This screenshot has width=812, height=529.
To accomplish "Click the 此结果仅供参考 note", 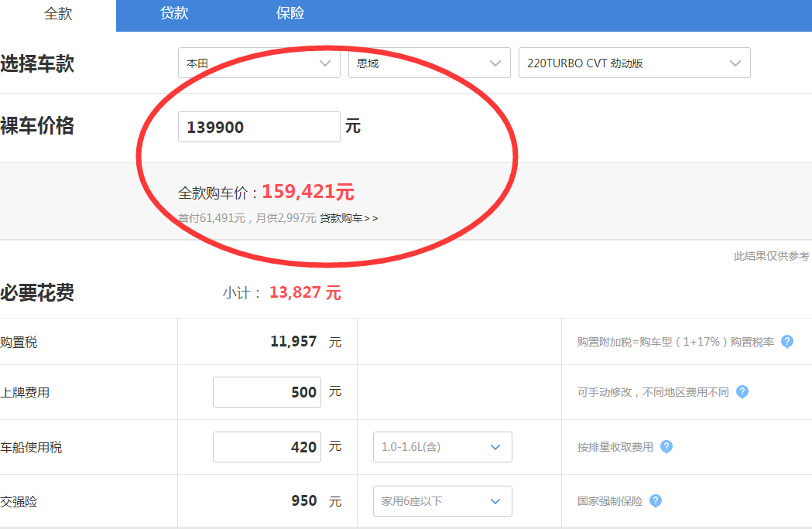I will coord(771,256).
